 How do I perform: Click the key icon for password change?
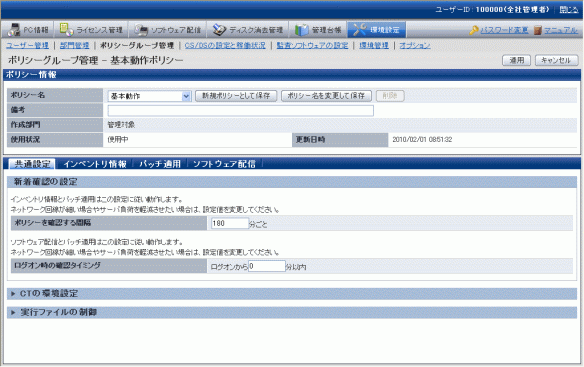473,30
